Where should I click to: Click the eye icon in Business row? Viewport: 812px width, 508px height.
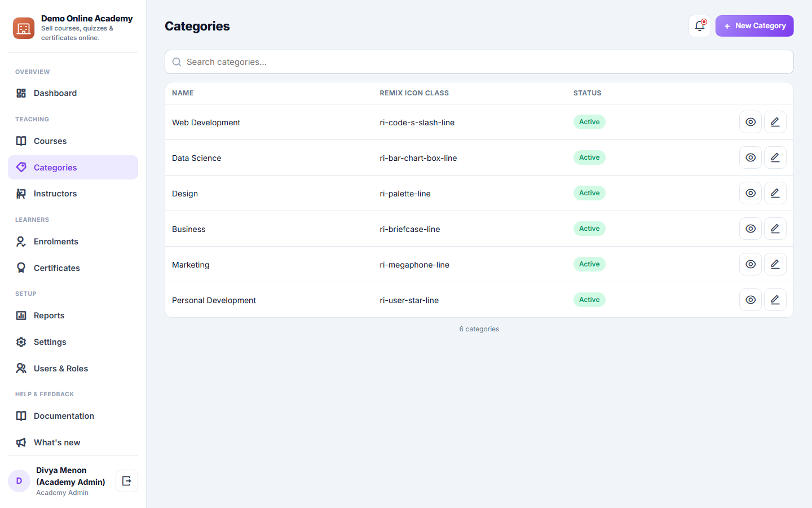[x=751, y=229]
